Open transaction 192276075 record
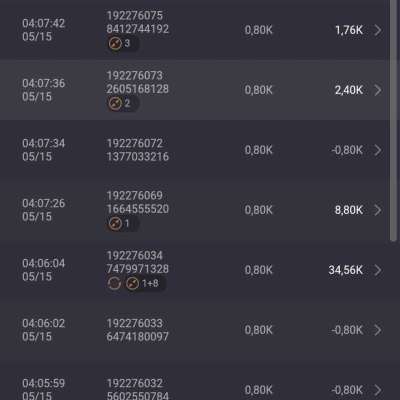Screen dimensions: 400x400 pos(195,30)
